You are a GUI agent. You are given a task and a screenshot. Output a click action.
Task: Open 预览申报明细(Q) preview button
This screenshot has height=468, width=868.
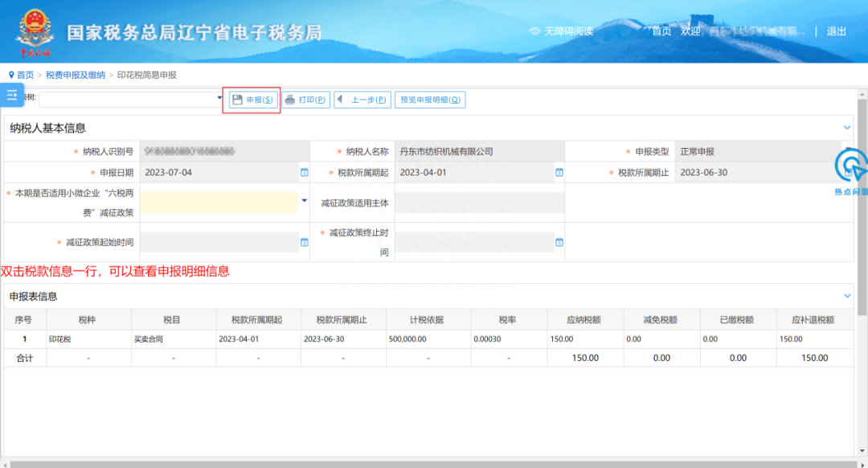click(x=430, y=100)
